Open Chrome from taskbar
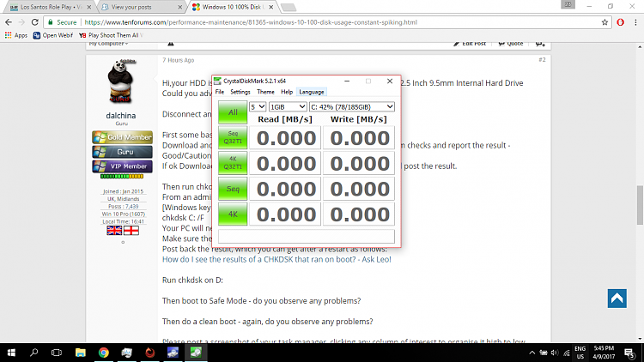Image resolution: width=644 pixels, height=362 pixels. 104,353
